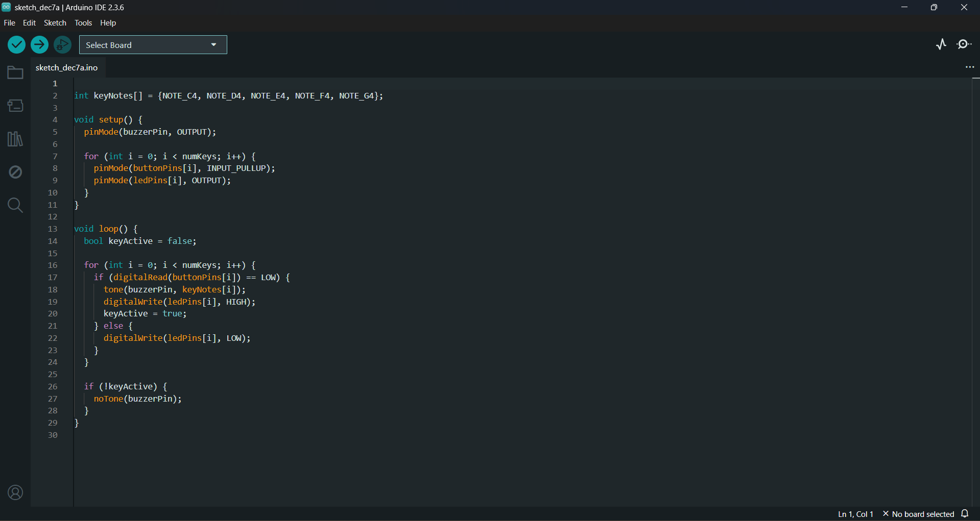Start debugging with the Debug icon

[x=62, y=45]
